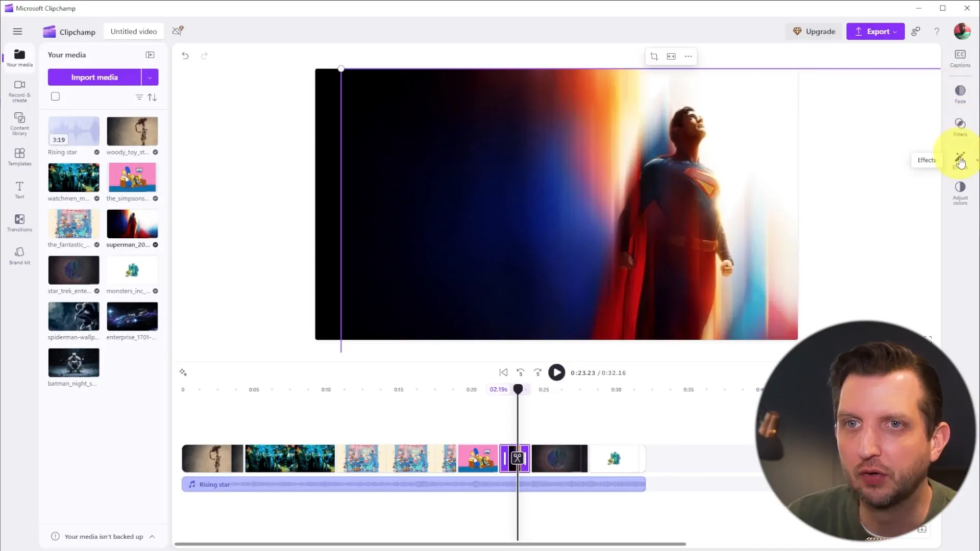Select the spiderman-wallp media thumbnail
The image size is (980, 551).
point(73,316)
